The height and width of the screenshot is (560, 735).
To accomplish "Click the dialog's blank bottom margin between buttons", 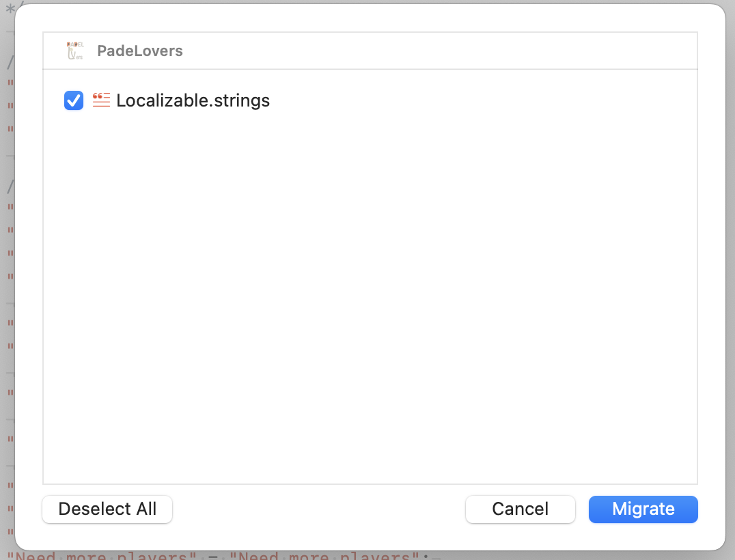I will [319, 509].
